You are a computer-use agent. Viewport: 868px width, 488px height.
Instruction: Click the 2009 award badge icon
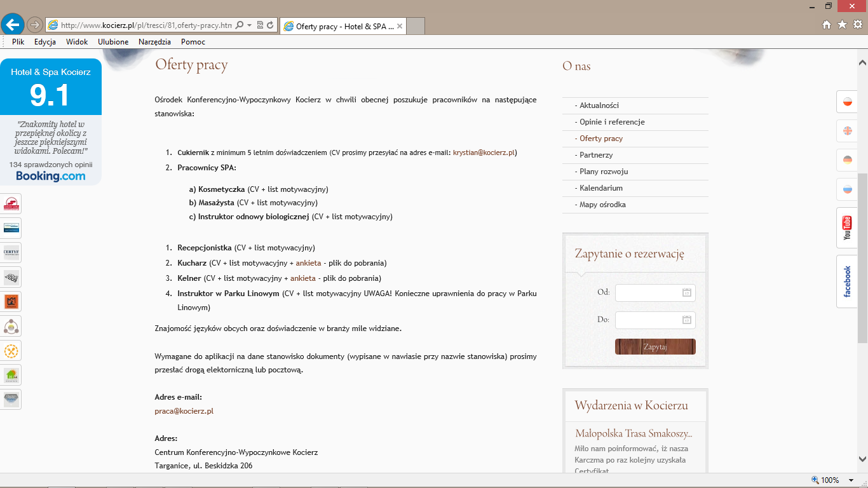[x=11, y=277]
